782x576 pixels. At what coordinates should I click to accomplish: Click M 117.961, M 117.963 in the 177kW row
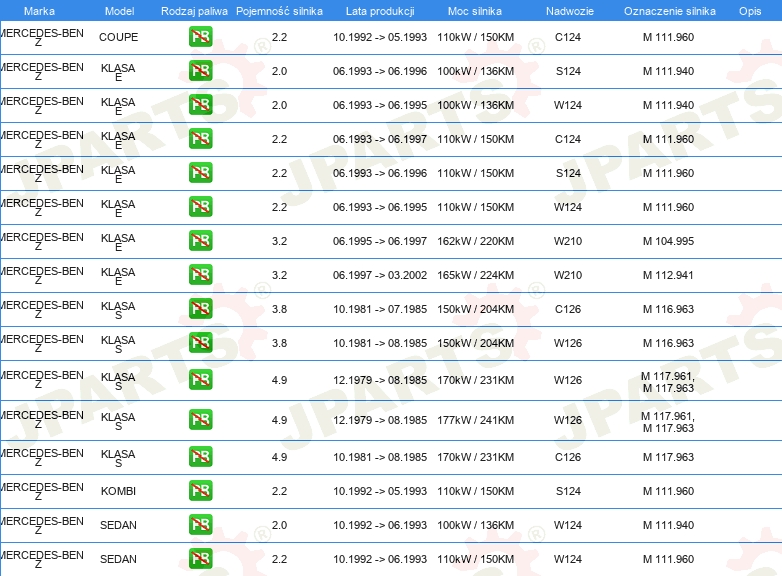[668, 422]
